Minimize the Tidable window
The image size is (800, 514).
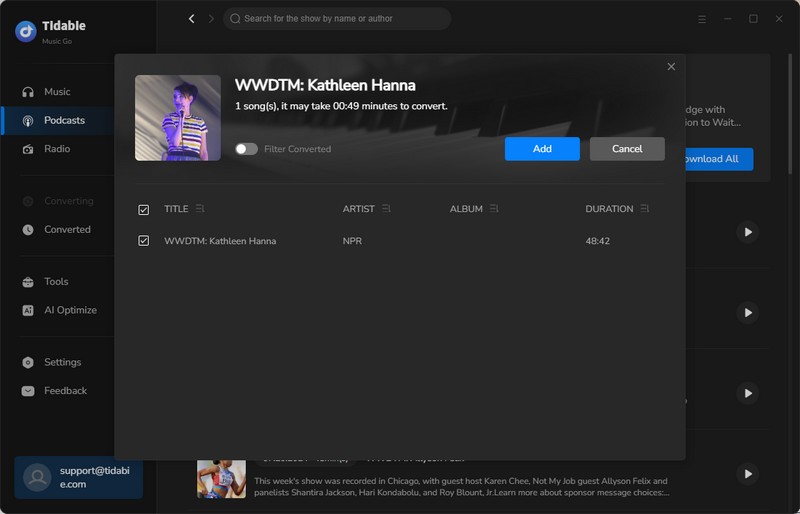[728, 19]
